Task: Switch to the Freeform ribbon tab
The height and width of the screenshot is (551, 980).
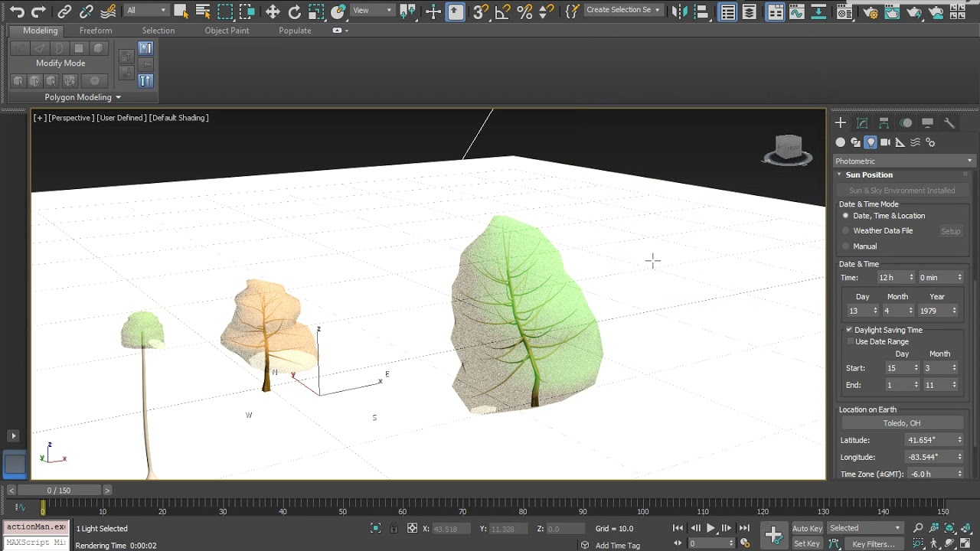Action: [96, 31]
